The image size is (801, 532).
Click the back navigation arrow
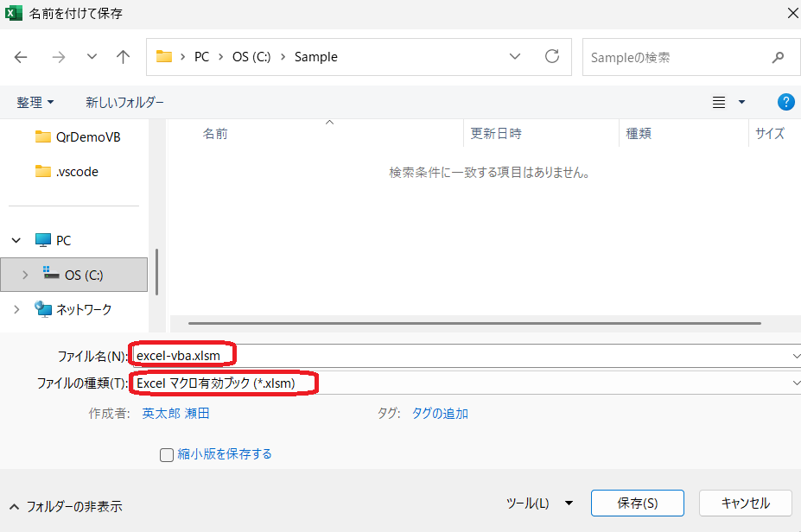click(x=21, y=57)
